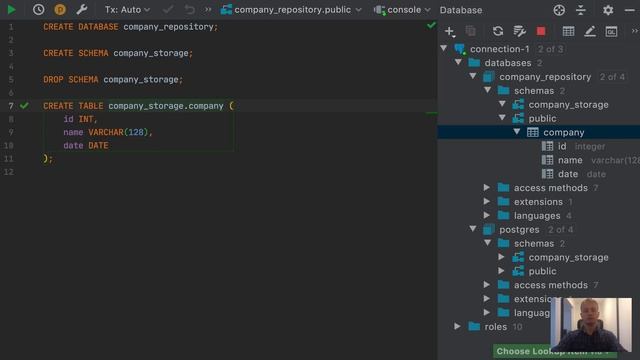Select the postgres database node
The width and height of the screenshot is (640, 360).
tap(519, 229)
